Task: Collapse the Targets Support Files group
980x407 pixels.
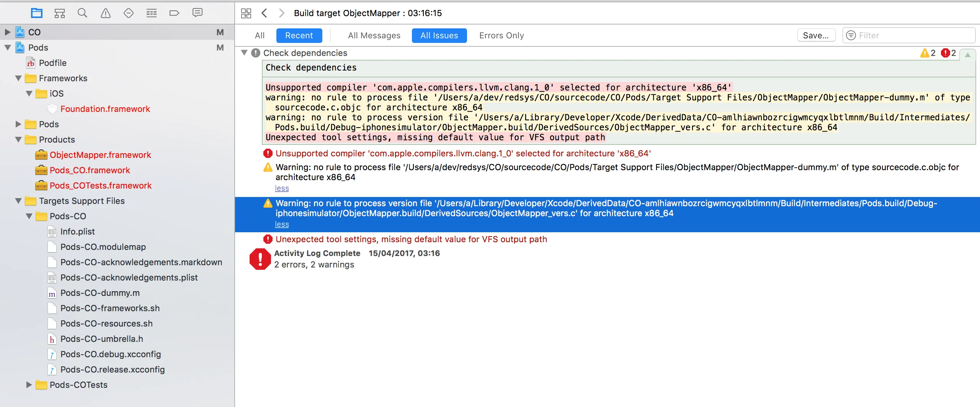Action: point(18,201)
